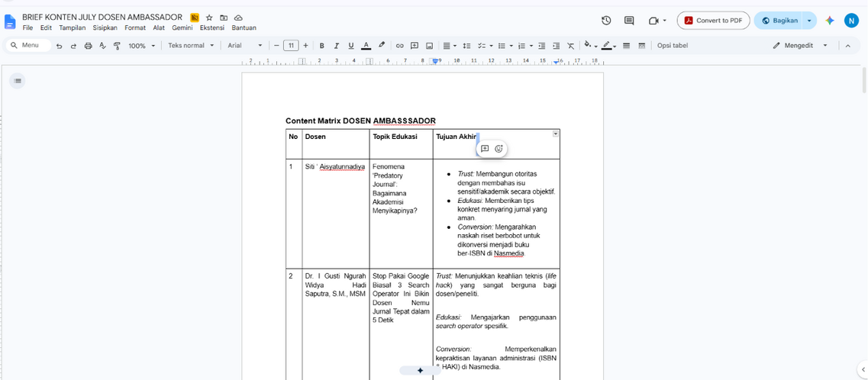Viewport: 868px width, 380px height.
Task: Star this document as favorite
Action: (x=208, y=18)
